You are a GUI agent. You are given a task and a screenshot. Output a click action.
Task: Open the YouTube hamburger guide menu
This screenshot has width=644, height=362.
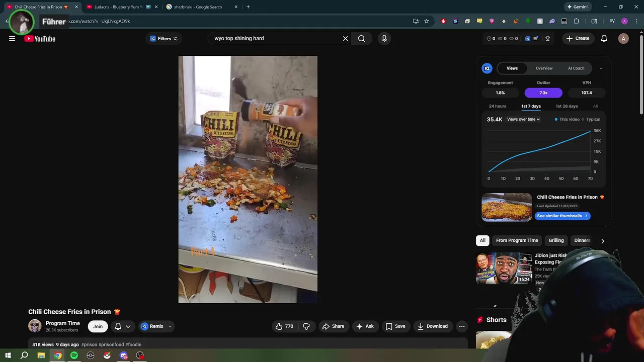tap(12, 39)
